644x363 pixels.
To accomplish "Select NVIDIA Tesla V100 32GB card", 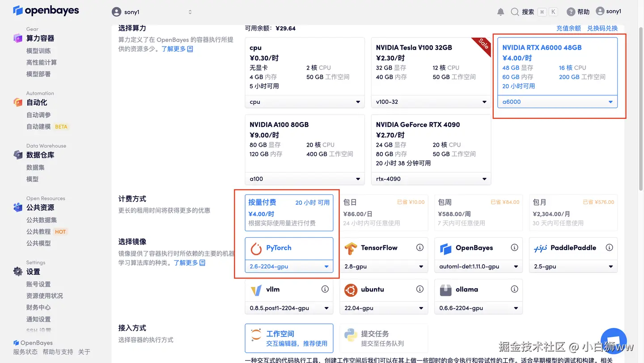I will pyautogui.click(x=431, y=66).
